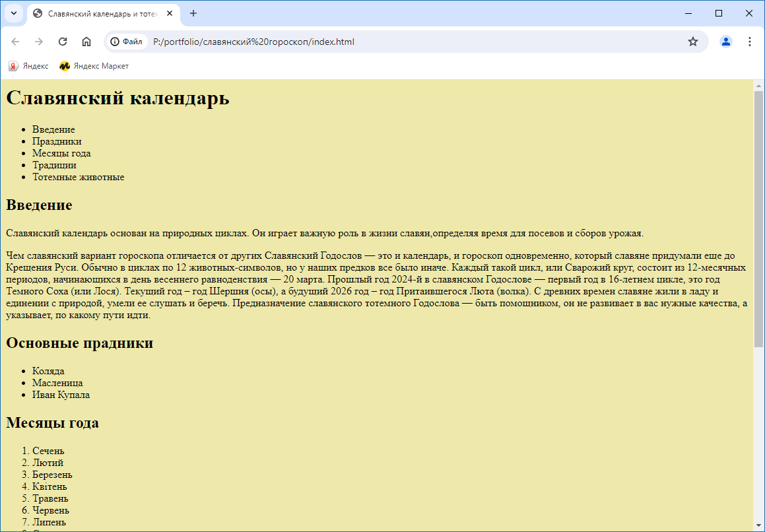This screenshot has height=532, width=765.
Task: Open the browser home page
Action: [x=86, y=42]
